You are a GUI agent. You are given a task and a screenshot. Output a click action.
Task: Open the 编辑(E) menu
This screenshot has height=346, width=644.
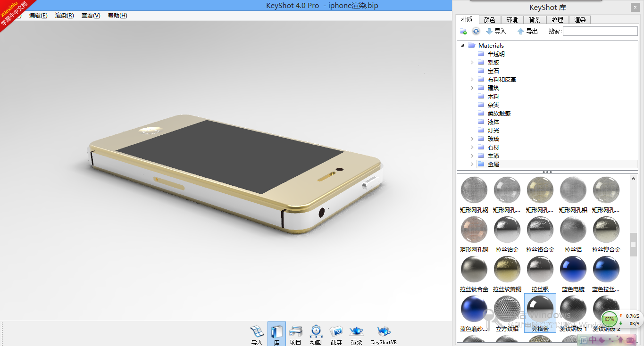[x=38, y=15]
